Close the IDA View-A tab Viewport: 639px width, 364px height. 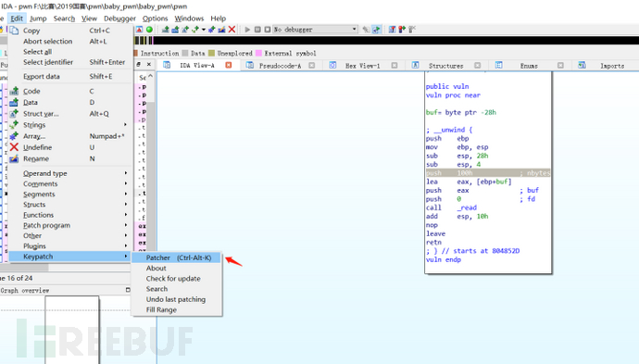(x=229, y=65)
